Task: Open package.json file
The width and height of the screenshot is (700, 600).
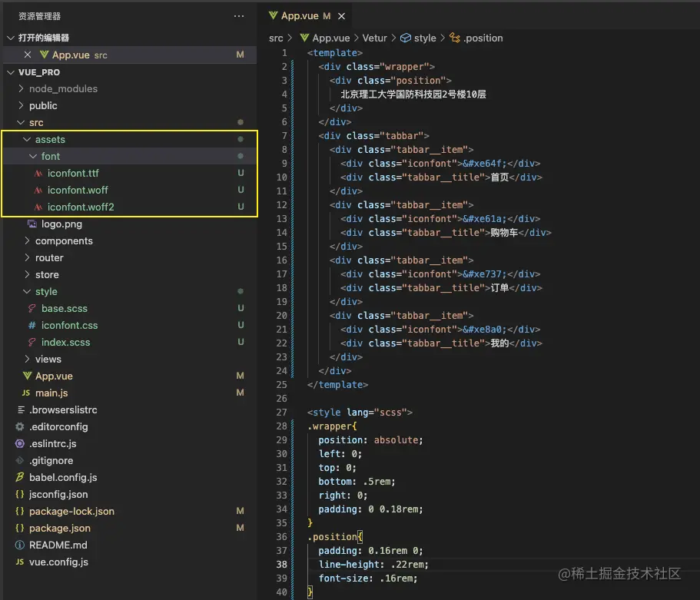Action: tap(60, 528)
